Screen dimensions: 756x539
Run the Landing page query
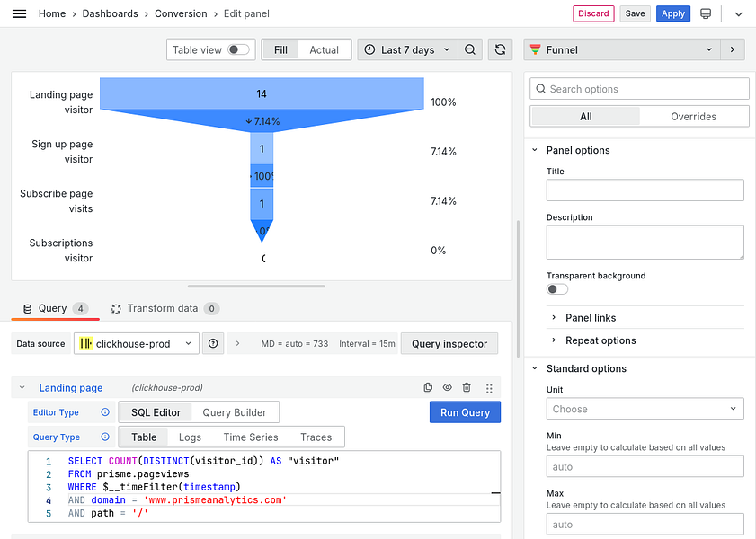click(x=465, y=411)
